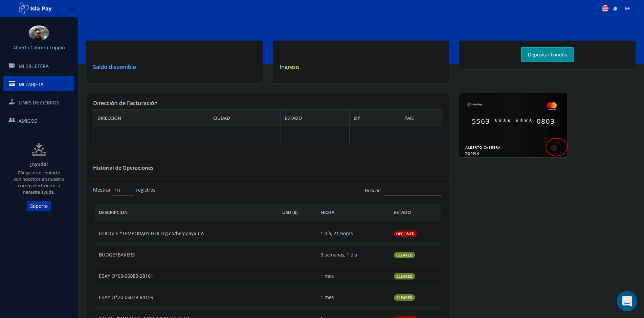The image size is (644, 318).
Task: Open Mostrar registros count dropdown
Action: (123, 191)
